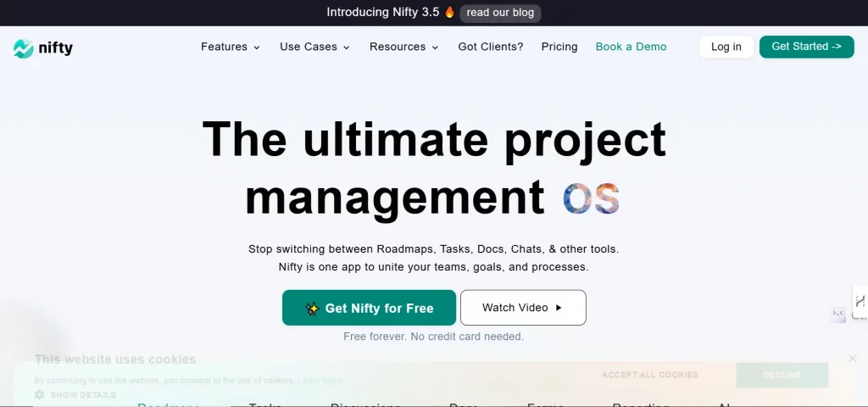Screen dimensions: 868x407
Task: Click the Get Started button
Action: [x=807, y=47]
